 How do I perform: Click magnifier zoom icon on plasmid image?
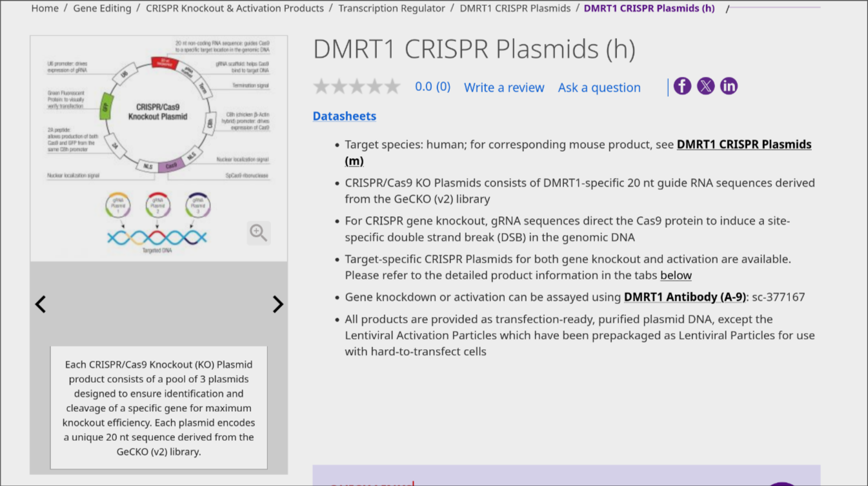(x=258, y=233)
